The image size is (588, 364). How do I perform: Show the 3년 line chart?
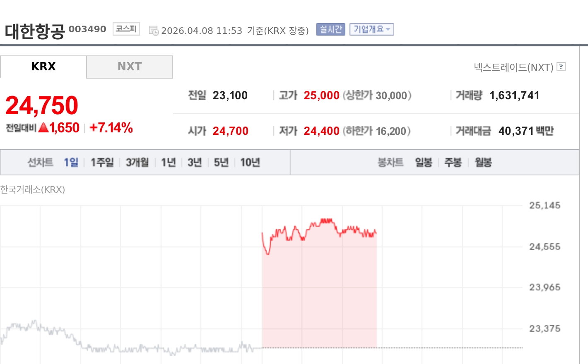pyautogui.click(x=194, y=163)
